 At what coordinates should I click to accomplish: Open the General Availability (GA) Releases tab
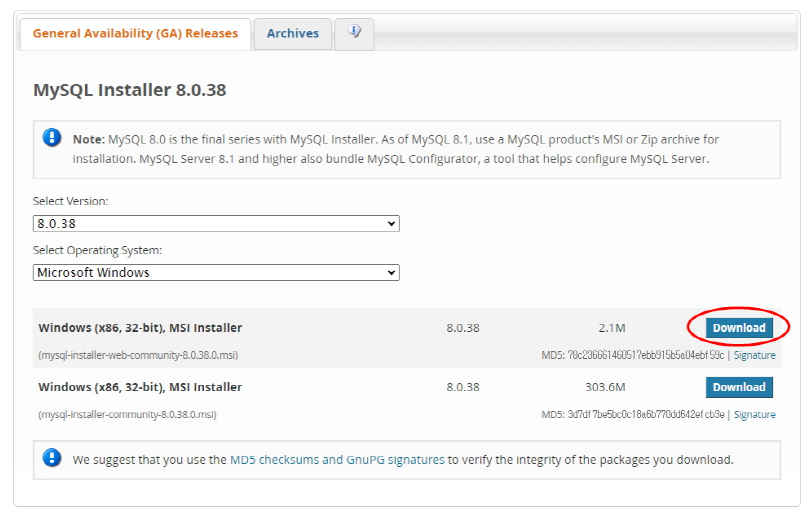point(135,34)
